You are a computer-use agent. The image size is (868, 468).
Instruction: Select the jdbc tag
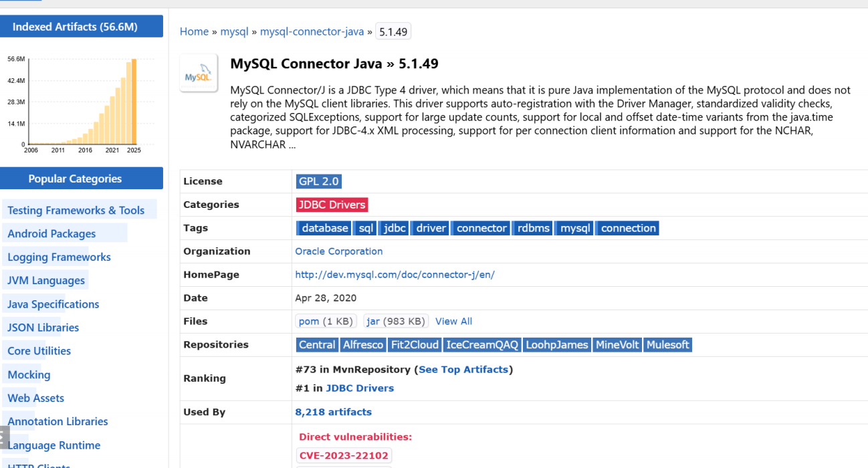[x=395, y=228]
